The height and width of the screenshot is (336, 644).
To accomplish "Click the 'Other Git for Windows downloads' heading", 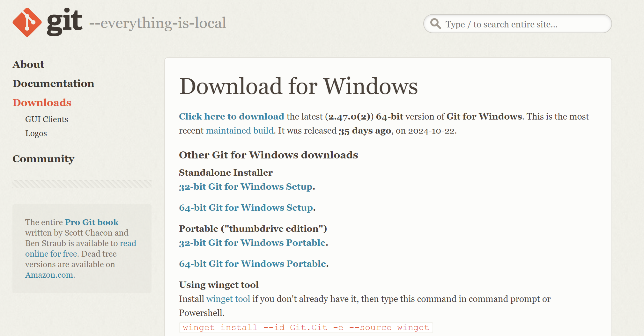I will point(269,155).
